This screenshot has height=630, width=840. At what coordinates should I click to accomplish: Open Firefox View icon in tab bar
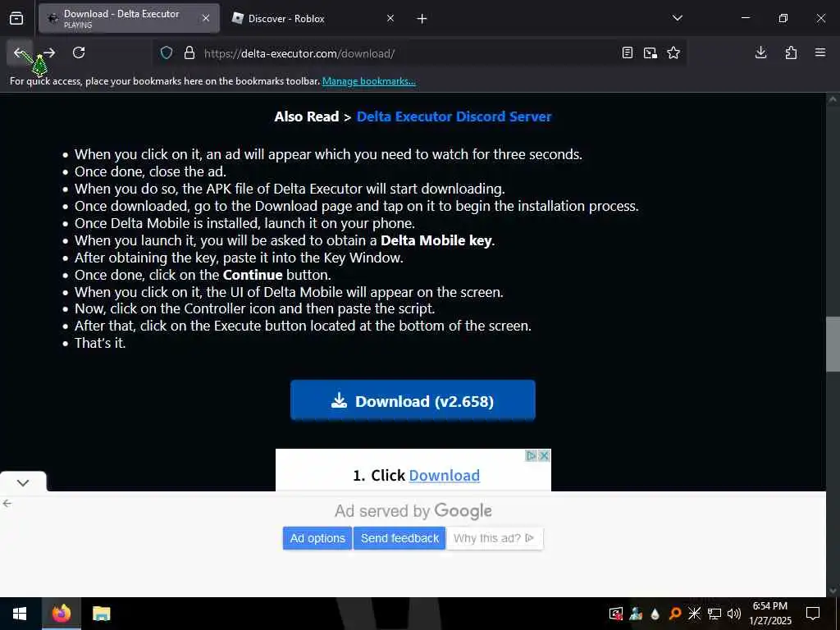16,19
